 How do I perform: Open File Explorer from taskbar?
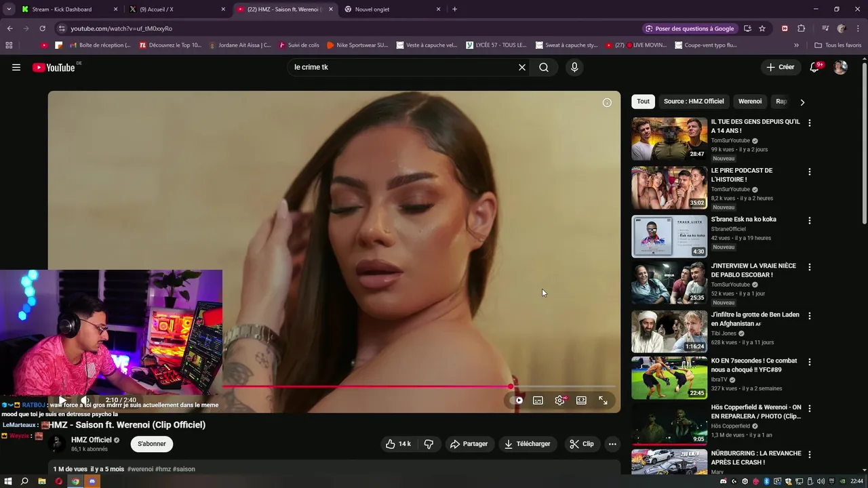[41, 481]
